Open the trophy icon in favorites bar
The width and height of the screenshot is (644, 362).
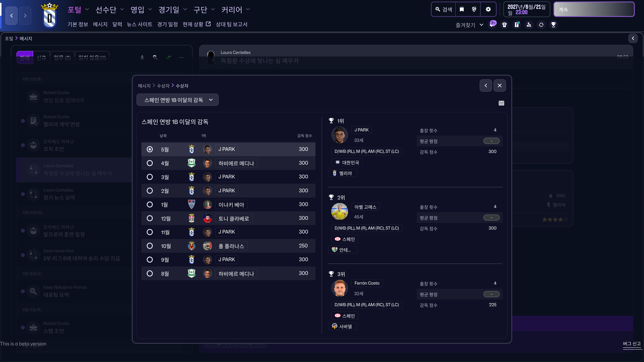(x=553, y=25)
